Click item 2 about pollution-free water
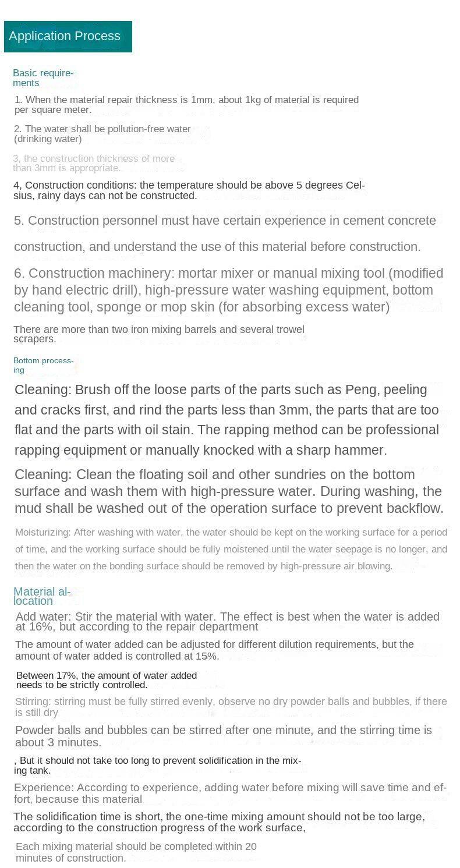 coord(102,134)
